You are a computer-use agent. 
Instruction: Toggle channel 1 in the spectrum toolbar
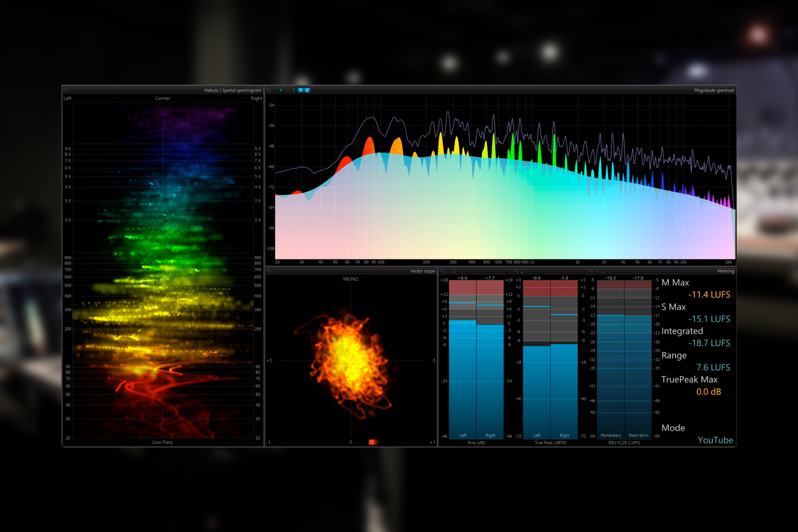pos(300,90)
